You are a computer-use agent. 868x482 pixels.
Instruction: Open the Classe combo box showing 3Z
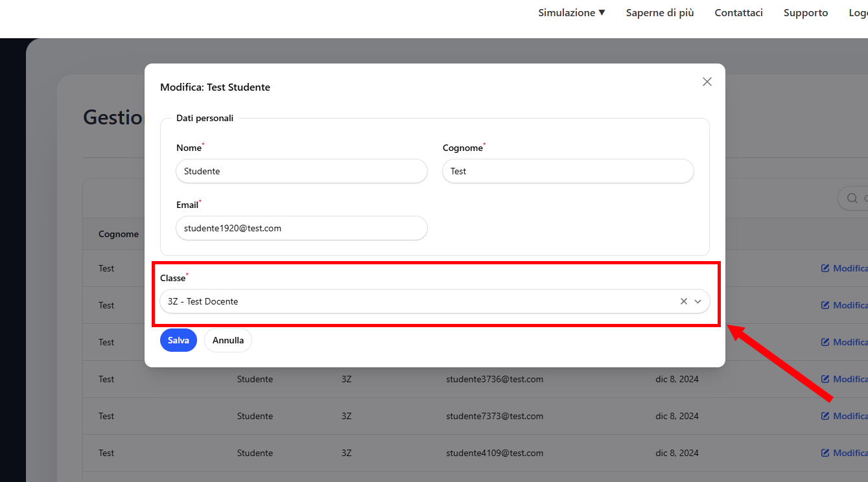tap(415, 301)
